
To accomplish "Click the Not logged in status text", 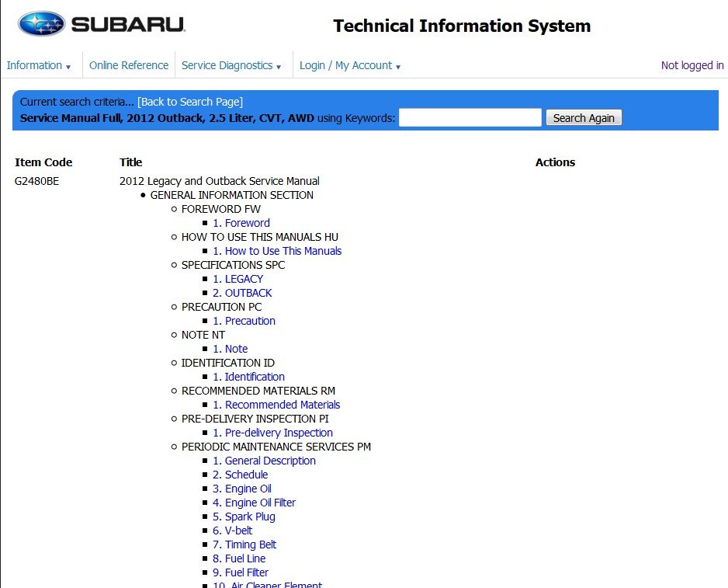I will click(x=692, y=65).
